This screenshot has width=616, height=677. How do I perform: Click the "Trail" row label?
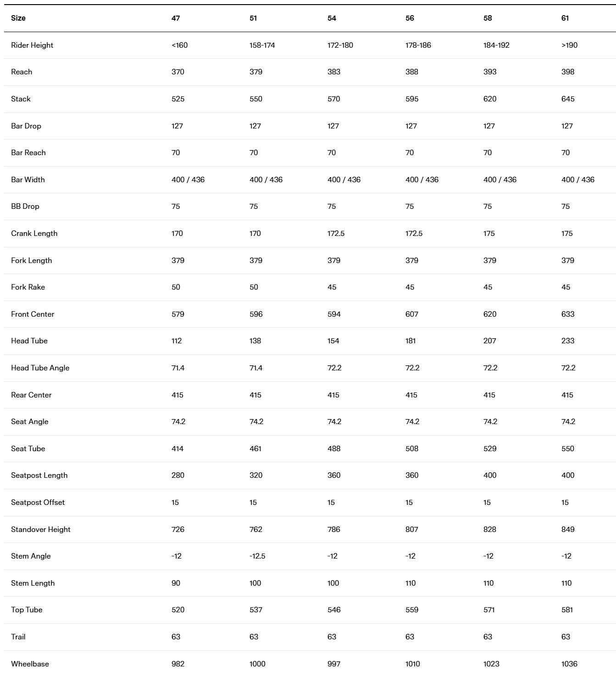[x=18, y=637]
